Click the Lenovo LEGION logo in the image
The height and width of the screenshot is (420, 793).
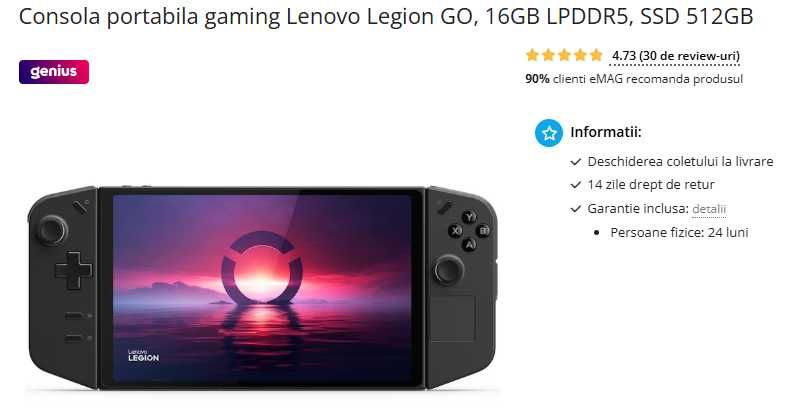pos(144,355)
